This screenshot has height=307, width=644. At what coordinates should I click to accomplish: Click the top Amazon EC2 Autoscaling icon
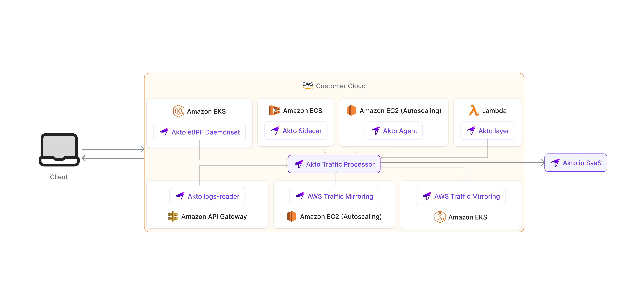tap(351, 110)
